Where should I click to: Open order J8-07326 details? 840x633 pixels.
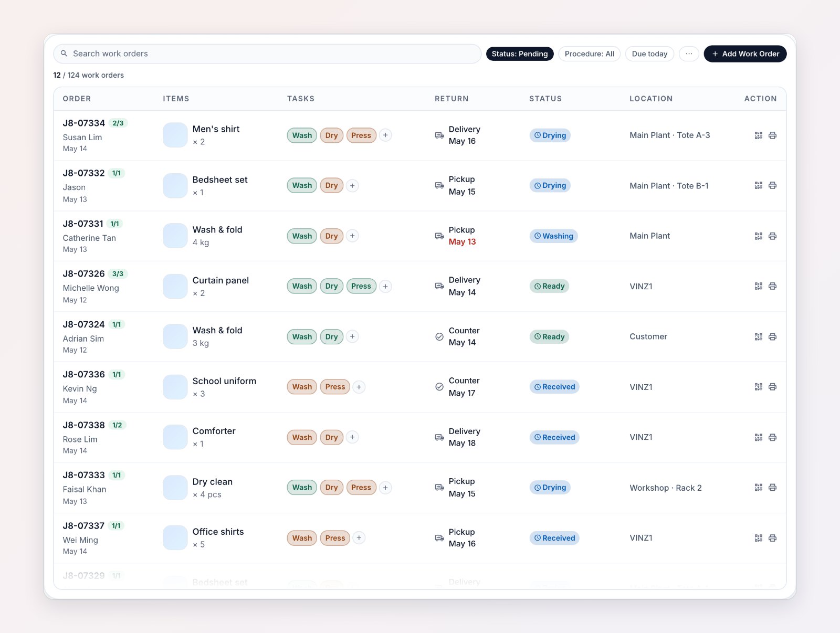pos(84,274)
